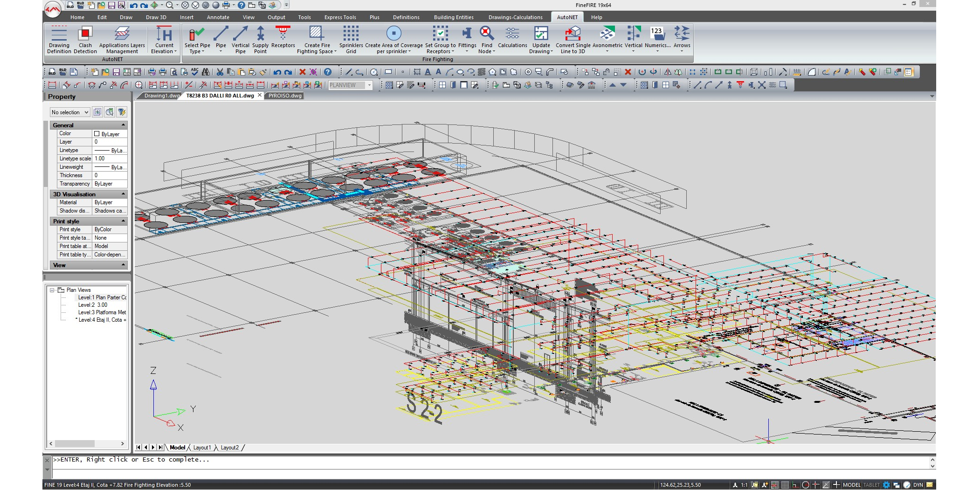Select the Mirror tool icon
Screen dimensions: 980x490
pyautogui.click(x=668, y=72)
